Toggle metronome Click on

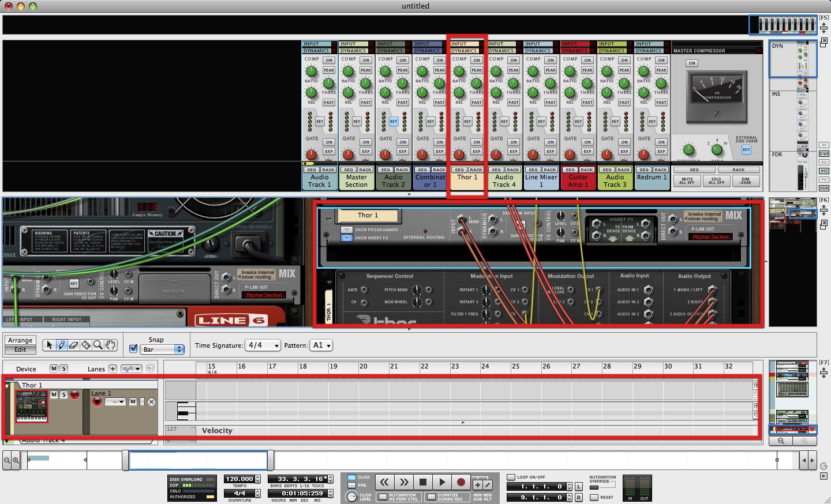tap(351, 477)
